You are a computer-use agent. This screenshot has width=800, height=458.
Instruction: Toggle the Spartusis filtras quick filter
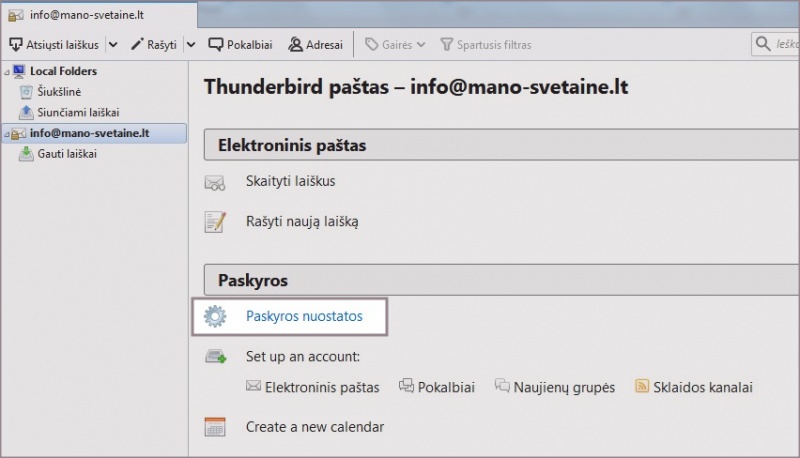pos(486,45)
